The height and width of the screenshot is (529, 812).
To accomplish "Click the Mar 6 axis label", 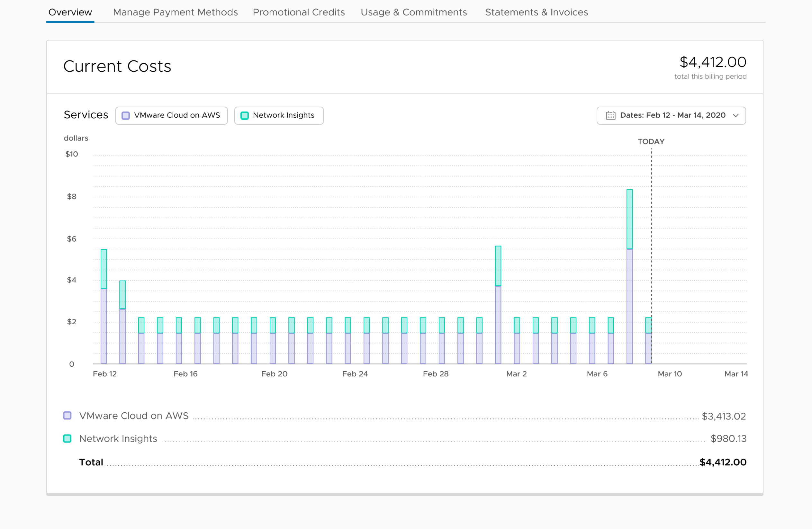I will coord(597,374).
